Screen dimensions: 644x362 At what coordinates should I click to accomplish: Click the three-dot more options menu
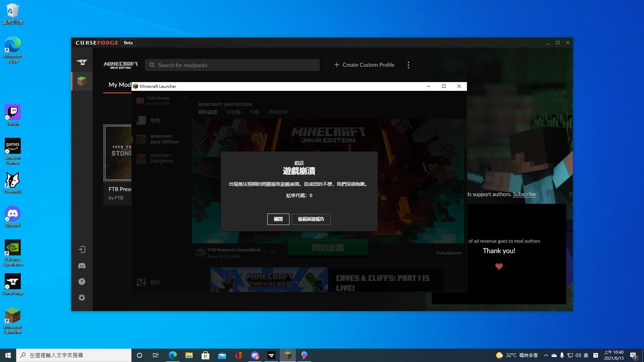point(408,65)
